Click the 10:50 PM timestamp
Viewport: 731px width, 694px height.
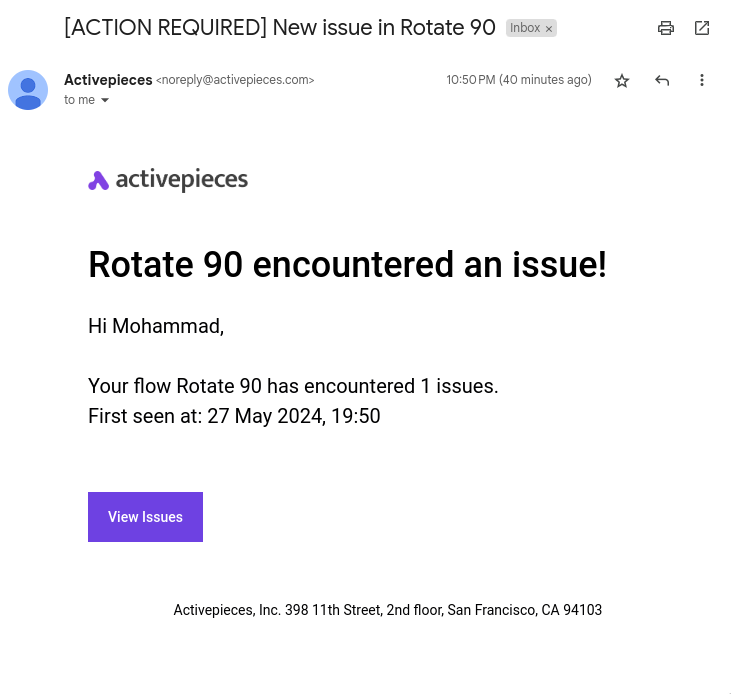[x=519, y=80]
